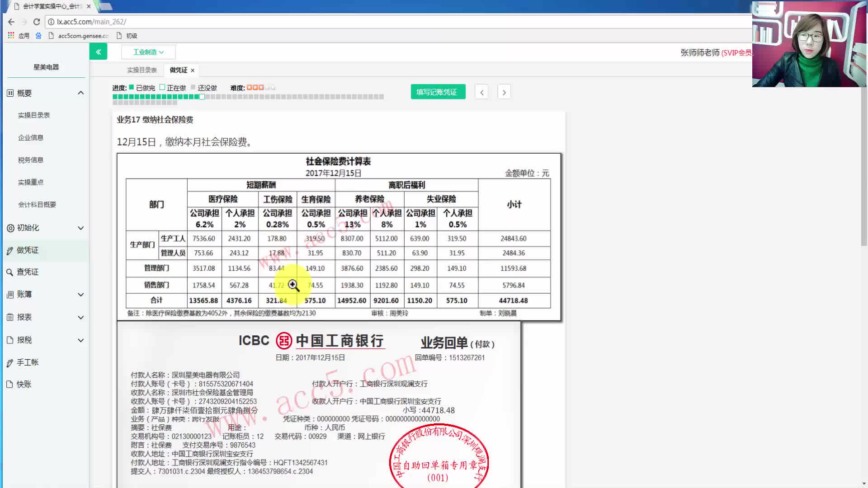Expand the 账簿 sidebar section
This screenshot has width=868, height=488.
point(80,294)
